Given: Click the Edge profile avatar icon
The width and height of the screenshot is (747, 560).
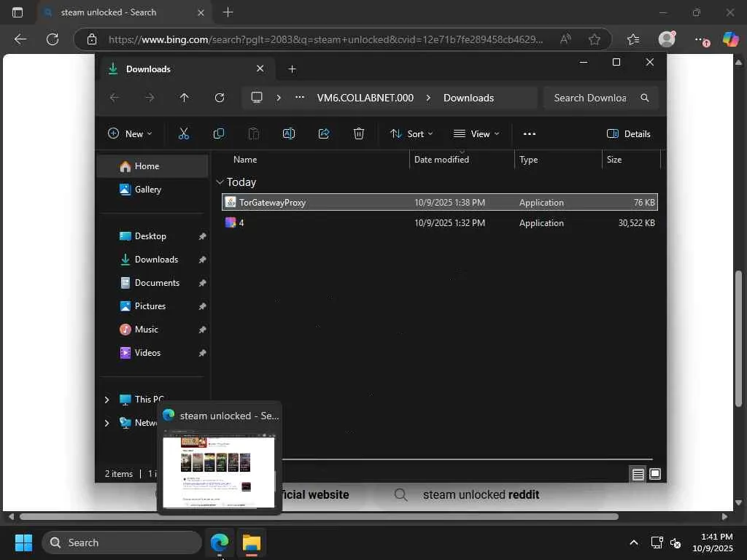Looking at the screenshot, I should coord(667,39).
